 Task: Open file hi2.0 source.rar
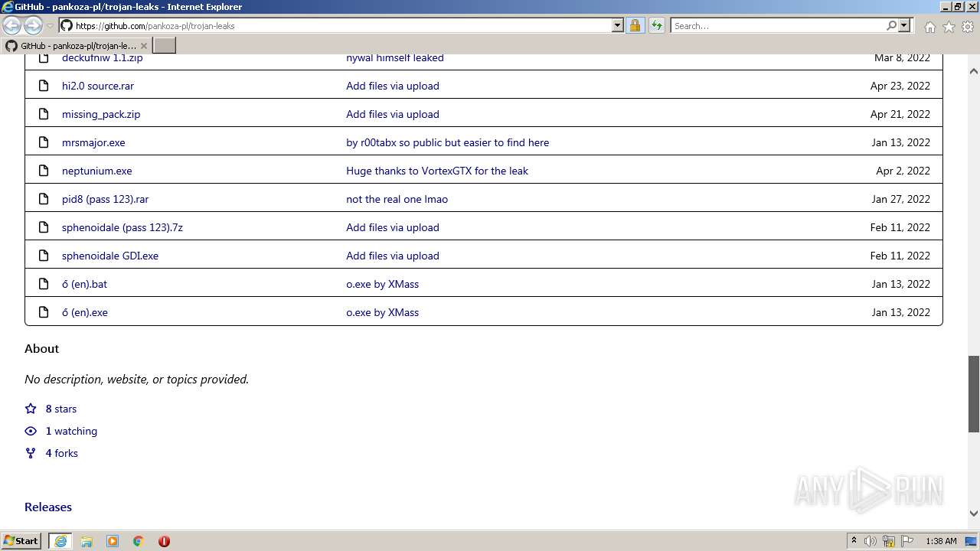98,86
